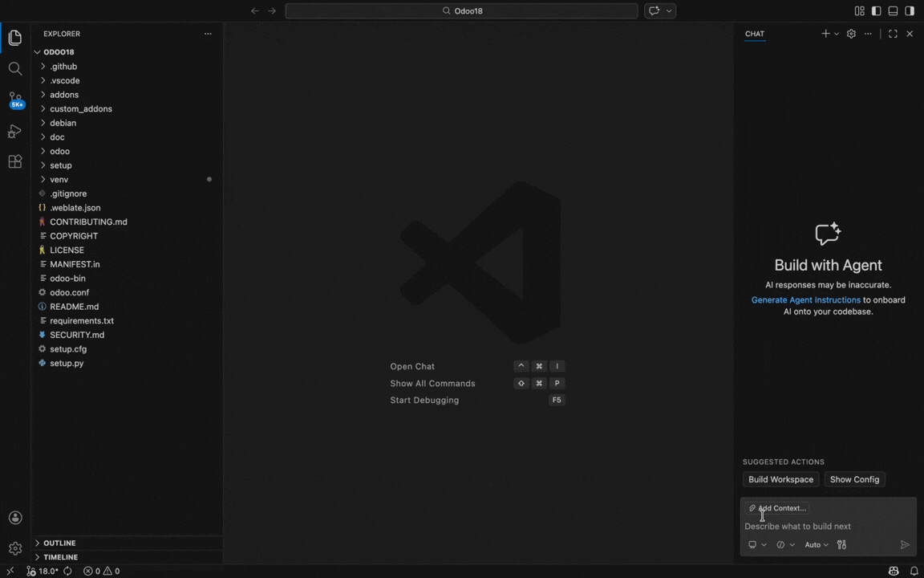Click Synchronize Changes icon in status bar
Screen dimensions: 924x578
tap(67, 571)
